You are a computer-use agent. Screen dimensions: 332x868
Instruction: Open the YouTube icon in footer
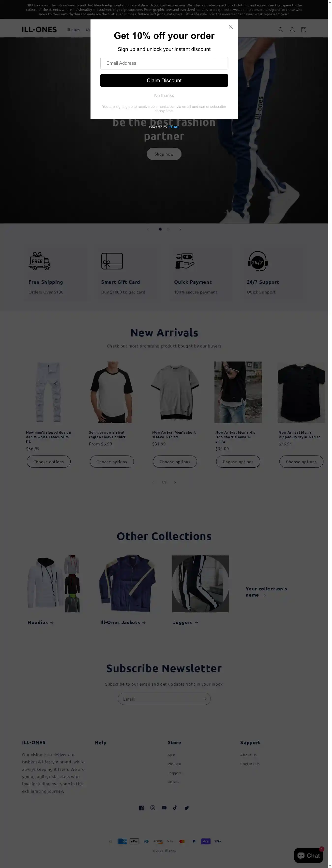point(164,808)
